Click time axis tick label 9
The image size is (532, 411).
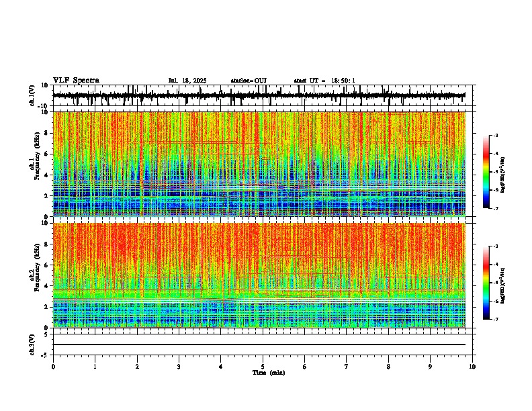(430, 367)
